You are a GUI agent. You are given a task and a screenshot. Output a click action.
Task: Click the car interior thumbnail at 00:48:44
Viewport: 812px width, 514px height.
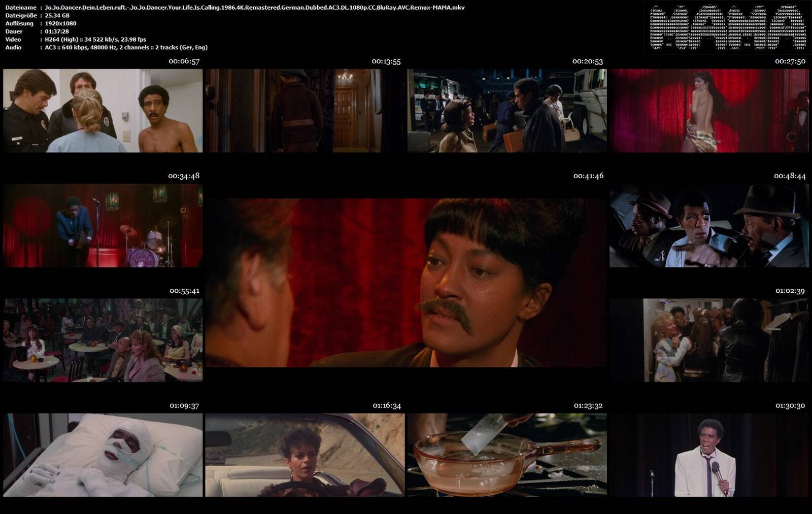pos(709,226)
